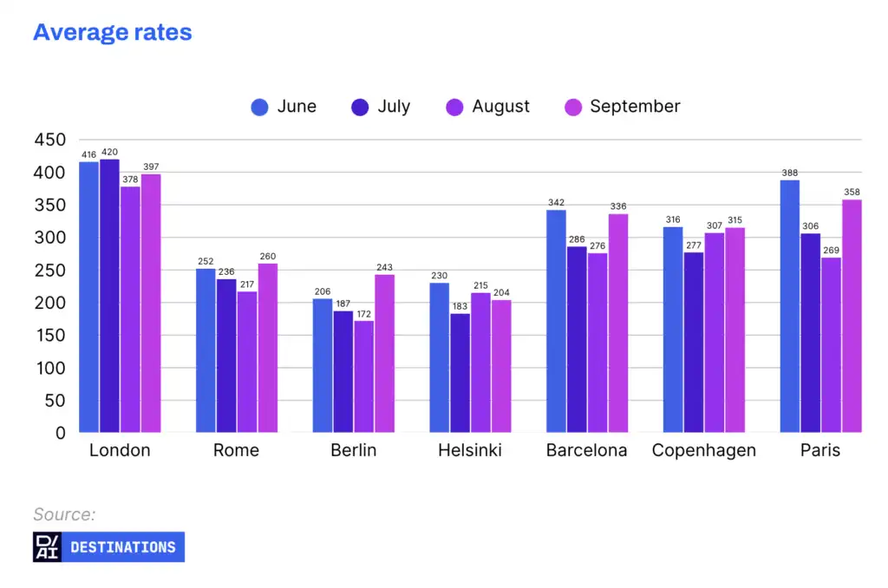Click the Paris axis label
This screenshot has height=588, width=888.
pos(820,450)
